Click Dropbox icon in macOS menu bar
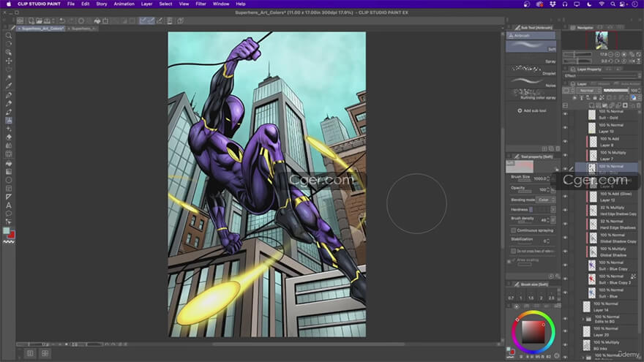644x362 pixels. click(553, 4)
